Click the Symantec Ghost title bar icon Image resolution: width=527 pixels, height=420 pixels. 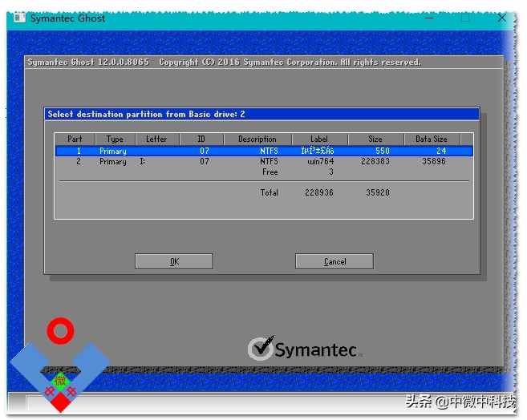[19, 18]
